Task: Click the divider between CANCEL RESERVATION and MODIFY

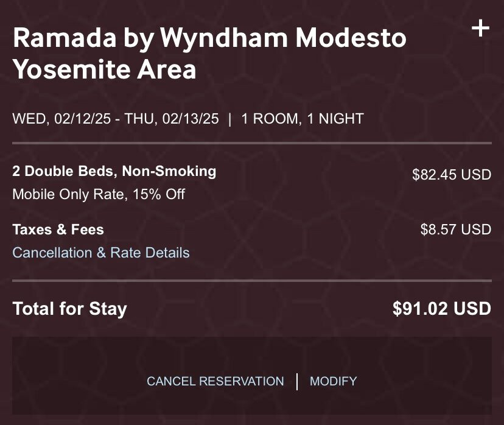Action: click(297, 381)
